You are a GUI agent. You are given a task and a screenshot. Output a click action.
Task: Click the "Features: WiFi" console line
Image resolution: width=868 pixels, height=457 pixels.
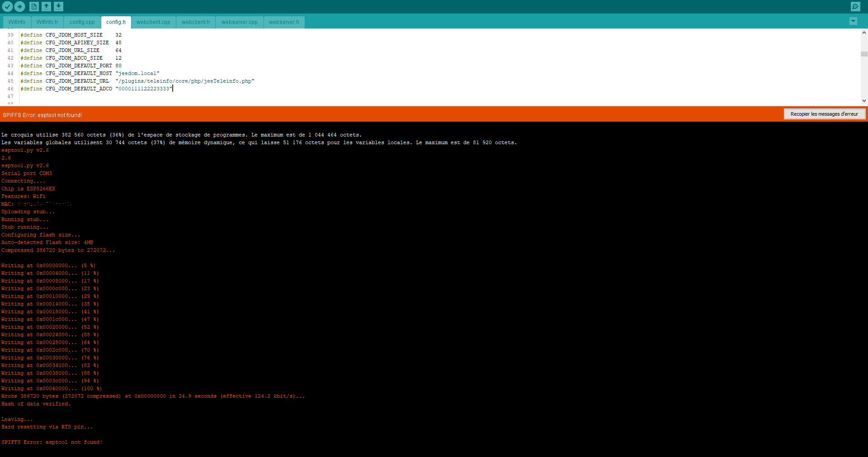tap(24, 196)
